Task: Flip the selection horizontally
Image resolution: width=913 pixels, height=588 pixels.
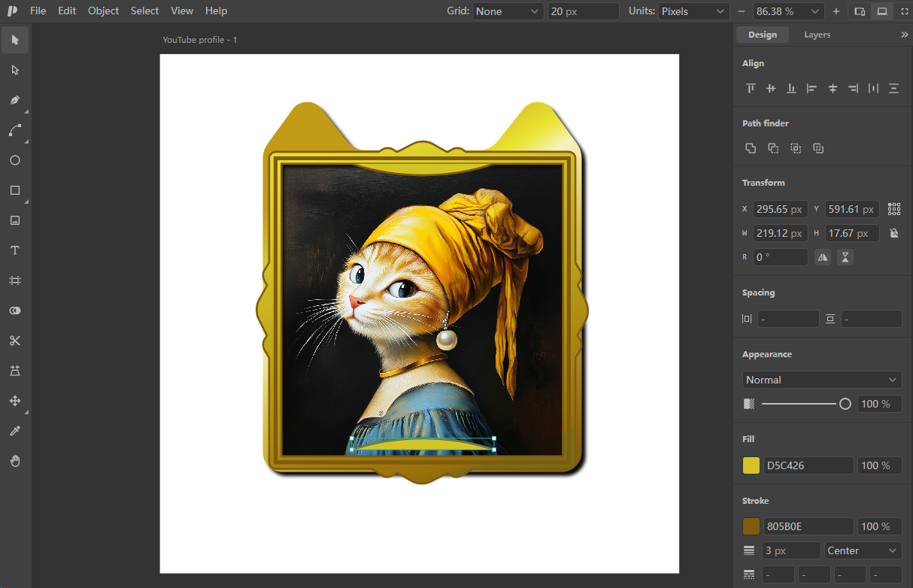Action: click(x=823, y=257)
